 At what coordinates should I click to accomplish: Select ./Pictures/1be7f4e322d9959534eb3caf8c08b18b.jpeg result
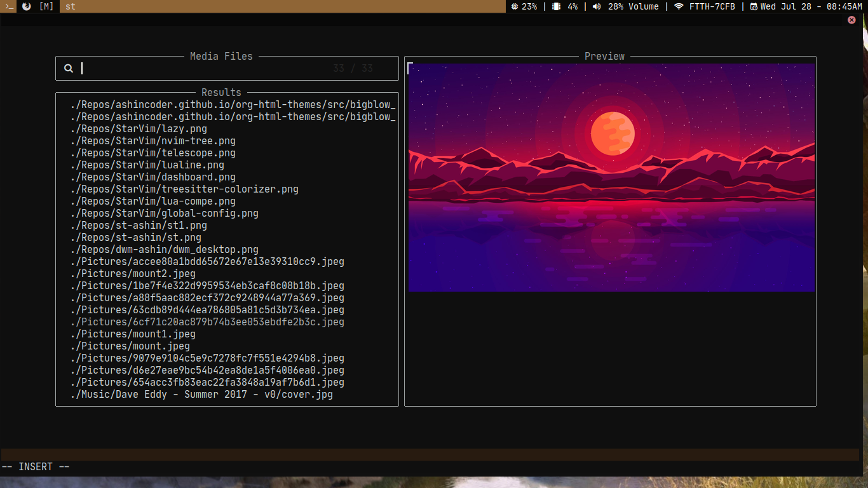tap(207, 285)
